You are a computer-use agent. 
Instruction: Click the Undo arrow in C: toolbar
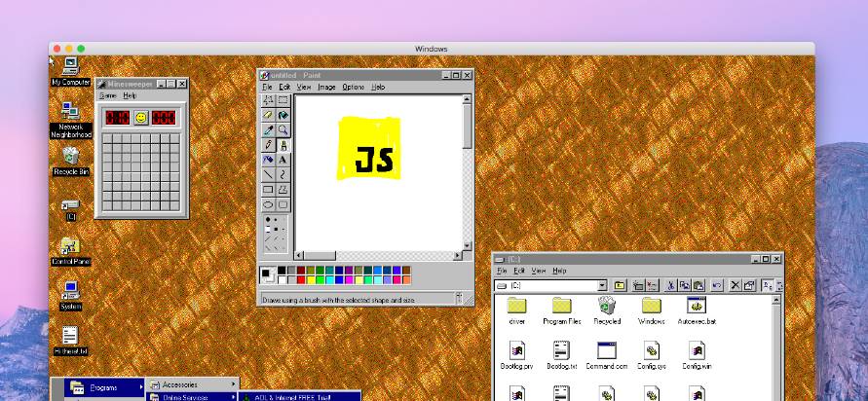pyautogui.click(x=717, y=285)
